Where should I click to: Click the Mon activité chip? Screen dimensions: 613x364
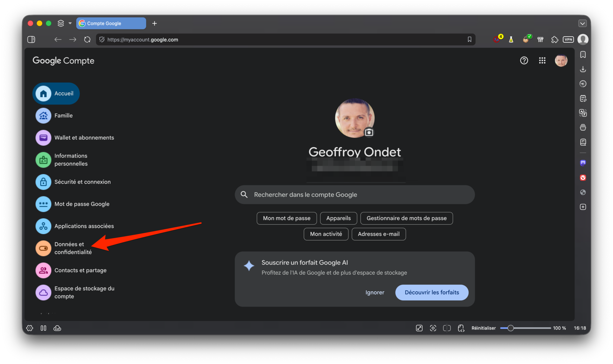(x=326, y=234)
